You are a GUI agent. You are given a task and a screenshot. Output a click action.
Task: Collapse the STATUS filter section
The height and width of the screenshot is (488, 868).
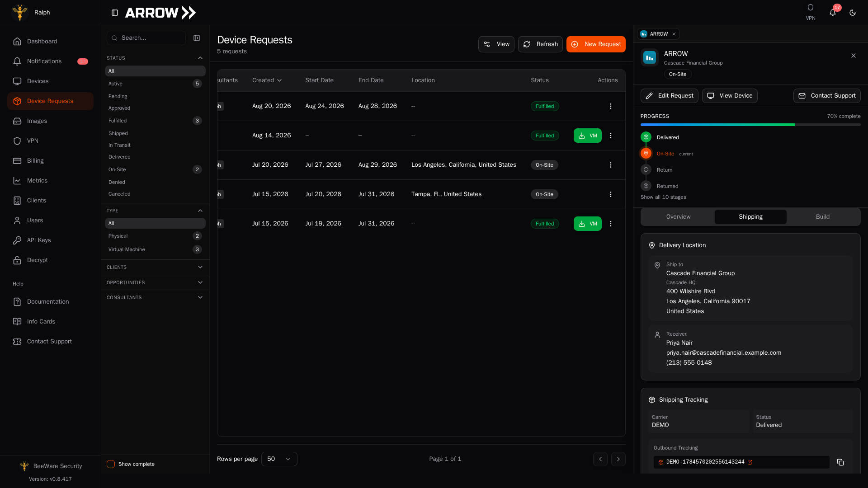[x=155, y=58]
